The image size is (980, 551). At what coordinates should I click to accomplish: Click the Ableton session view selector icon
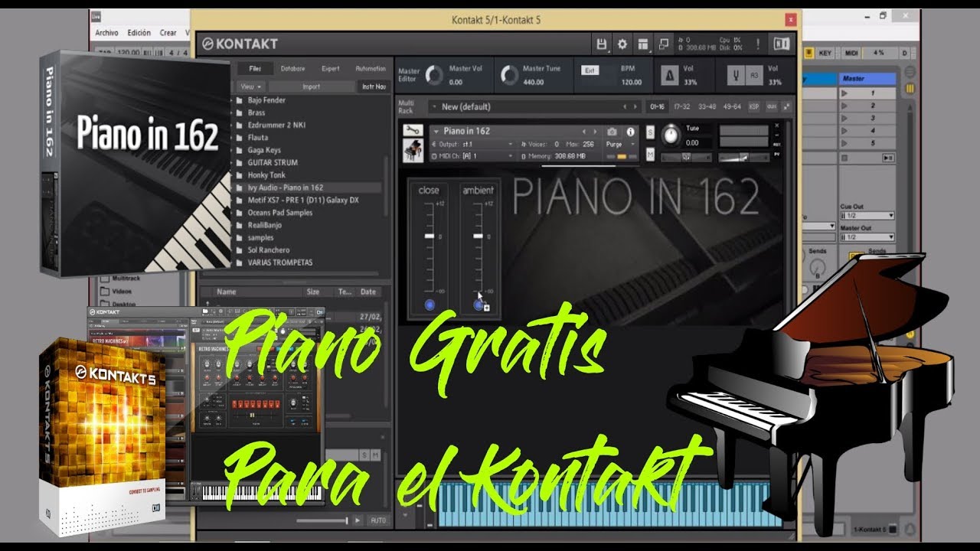(x=910, y=89)
